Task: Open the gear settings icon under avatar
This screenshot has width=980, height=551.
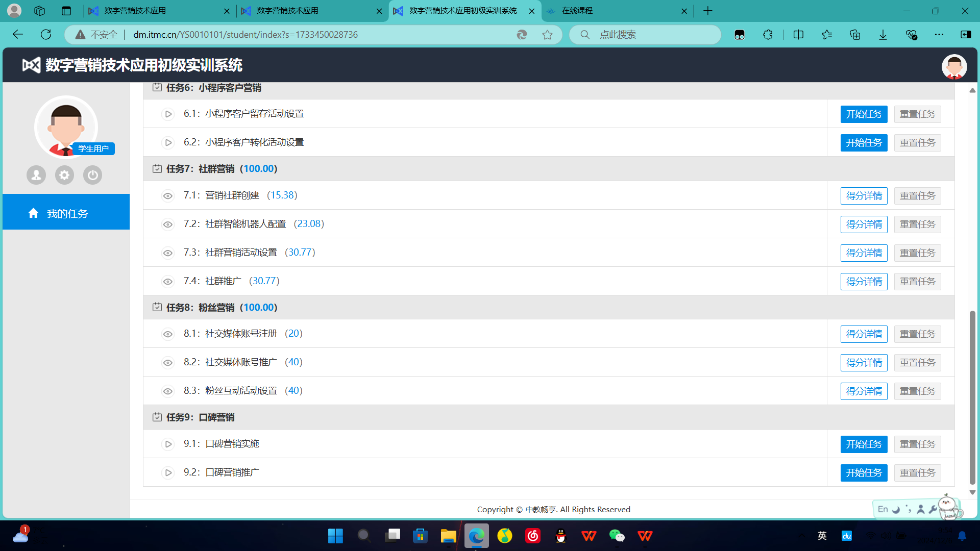Action: (64, 175)
